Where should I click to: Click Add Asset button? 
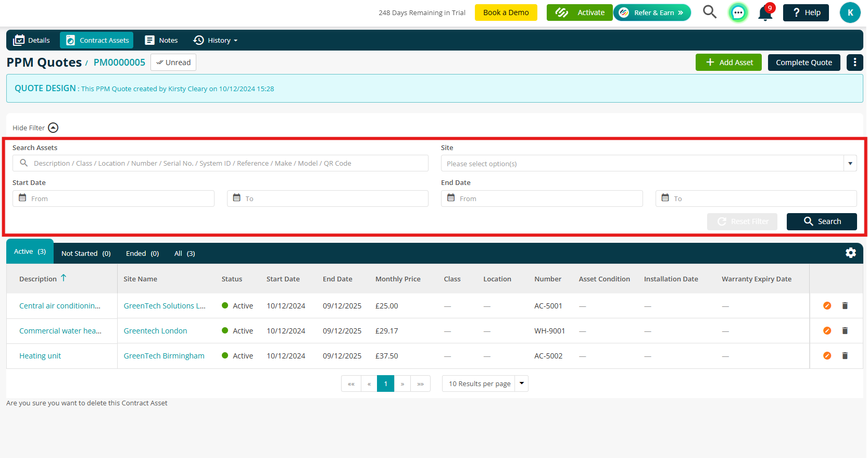[x=728, y=63]
